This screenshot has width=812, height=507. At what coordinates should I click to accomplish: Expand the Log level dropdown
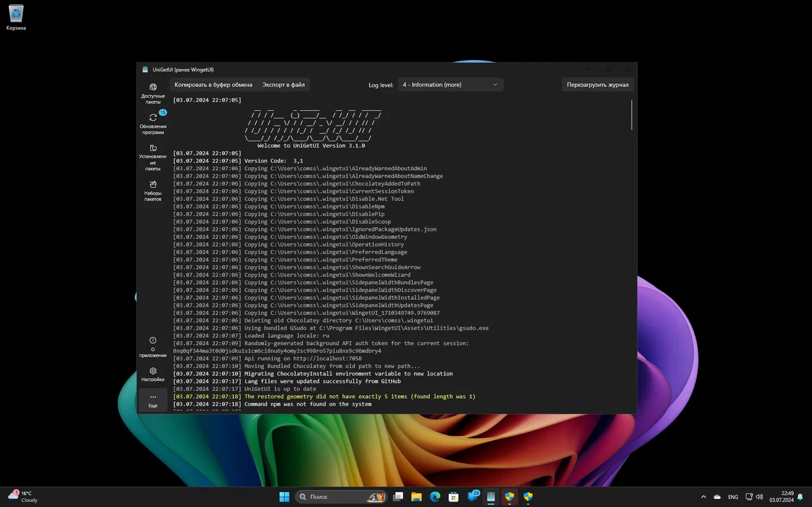point(450,85)
